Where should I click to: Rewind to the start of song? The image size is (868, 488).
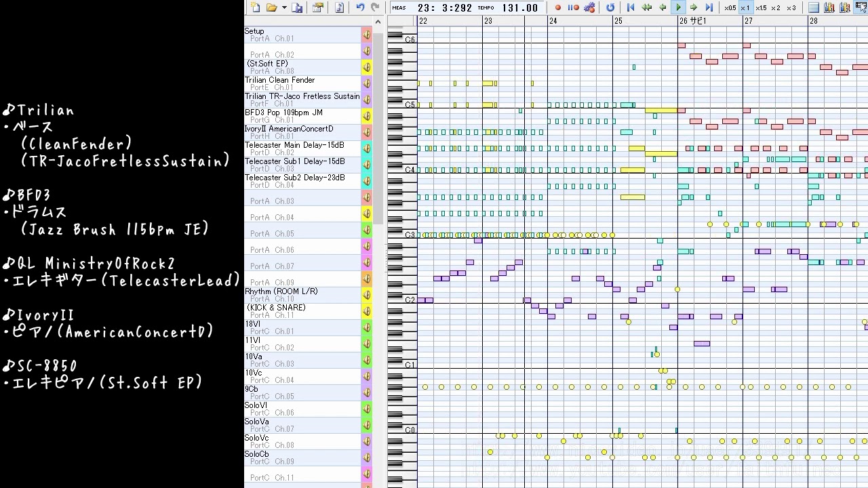[631, 7]
